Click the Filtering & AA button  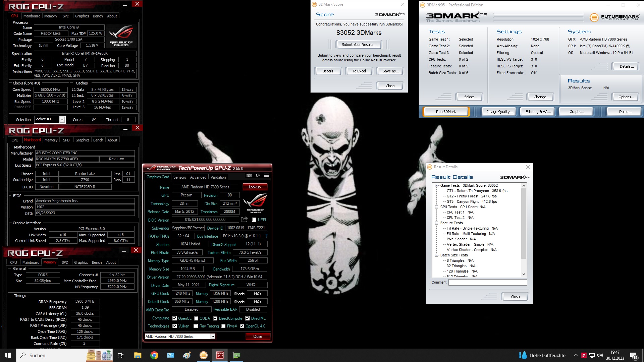pos(538,112)
